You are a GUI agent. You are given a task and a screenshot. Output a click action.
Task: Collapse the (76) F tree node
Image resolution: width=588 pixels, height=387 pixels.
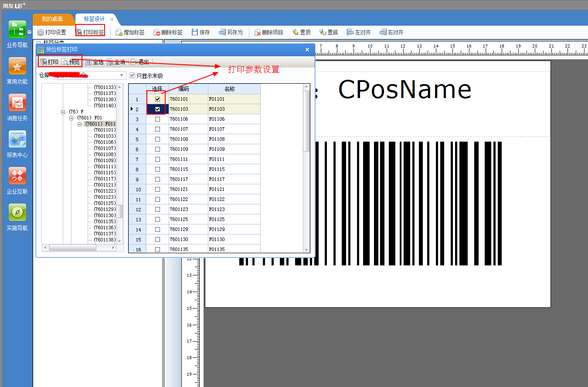64,112
